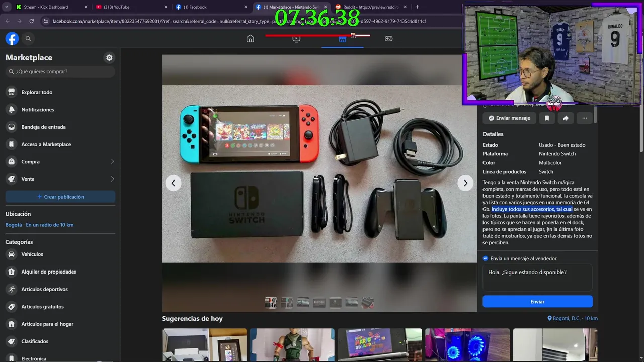This screenshot has width=644, height=362.
Task: Open the Mario 3D Land console suggestion
Action: [x=380, y=345]
